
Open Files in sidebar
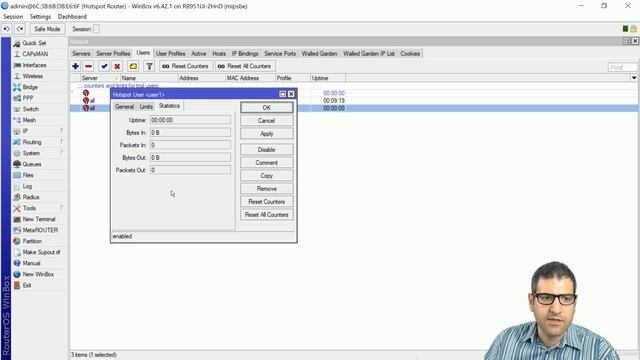coord(28,175)
